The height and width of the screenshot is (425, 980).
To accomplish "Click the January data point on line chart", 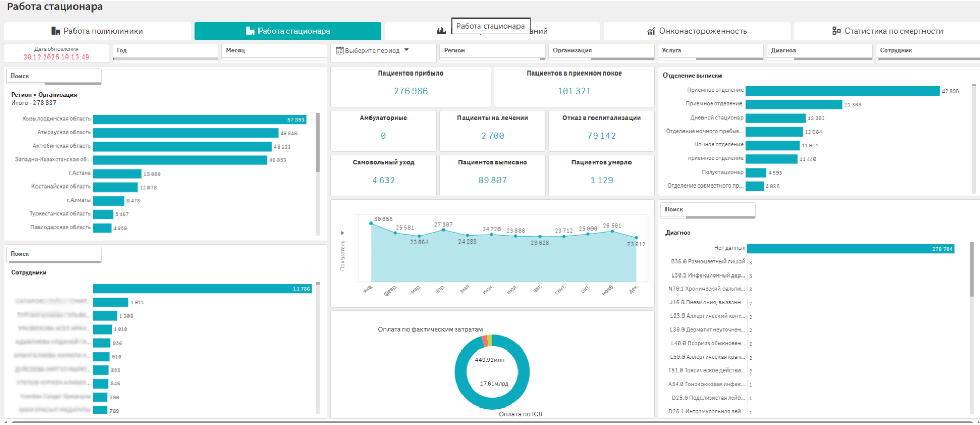I will pyautogui.click(x=371, y=224).
